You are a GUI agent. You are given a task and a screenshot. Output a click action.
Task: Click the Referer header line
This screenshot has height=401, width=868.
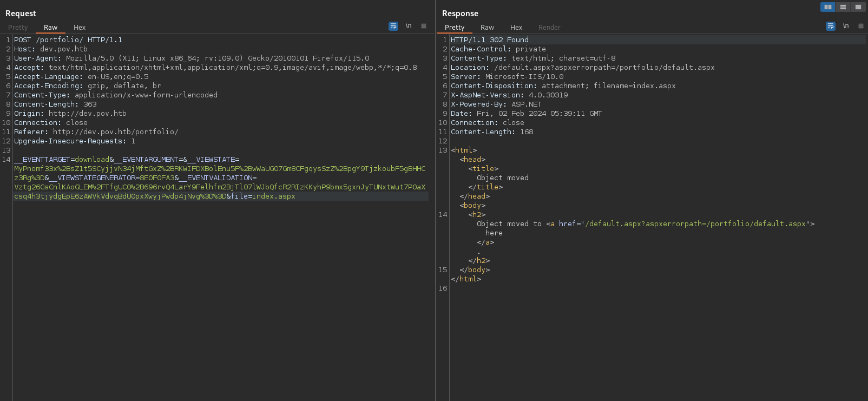96,132
